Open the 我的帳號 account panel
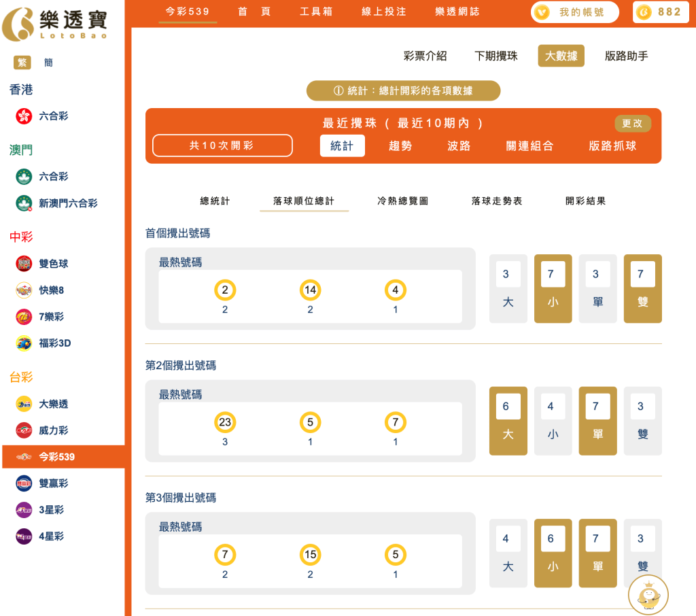 pyautogui.click(x=574, y=12)
